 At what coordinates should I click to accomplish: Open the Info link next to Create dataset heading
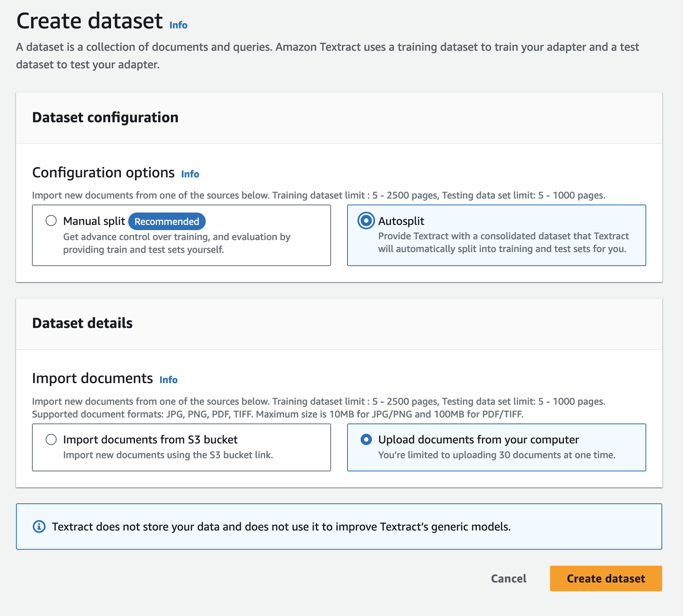[x=178, y=25]
